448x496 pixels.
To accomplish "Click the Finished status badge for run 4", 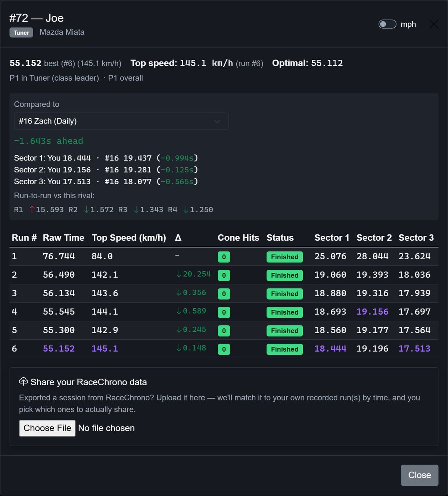I will click(x=284, y=312).
